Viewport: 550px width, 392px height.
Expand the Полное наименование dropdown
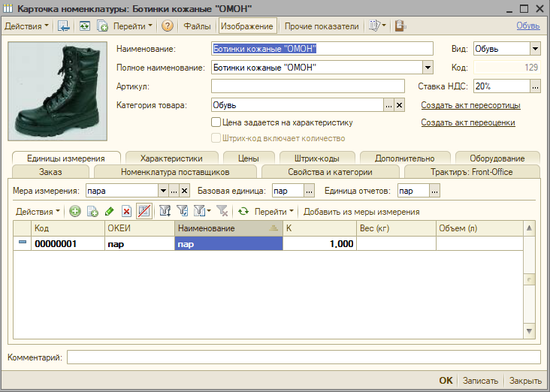pyautogui.click(x=428, y=68)
